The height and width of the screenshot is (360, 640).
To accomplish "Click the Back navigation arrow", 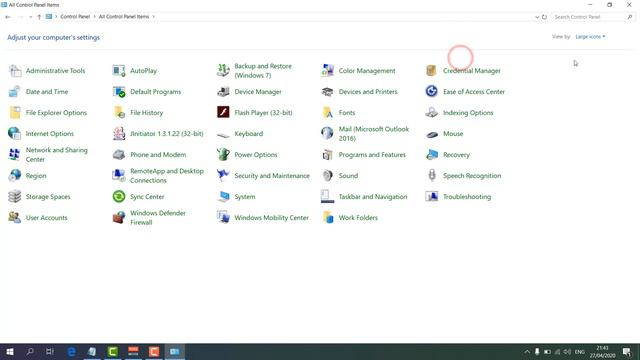I will (x=8, y=17).
